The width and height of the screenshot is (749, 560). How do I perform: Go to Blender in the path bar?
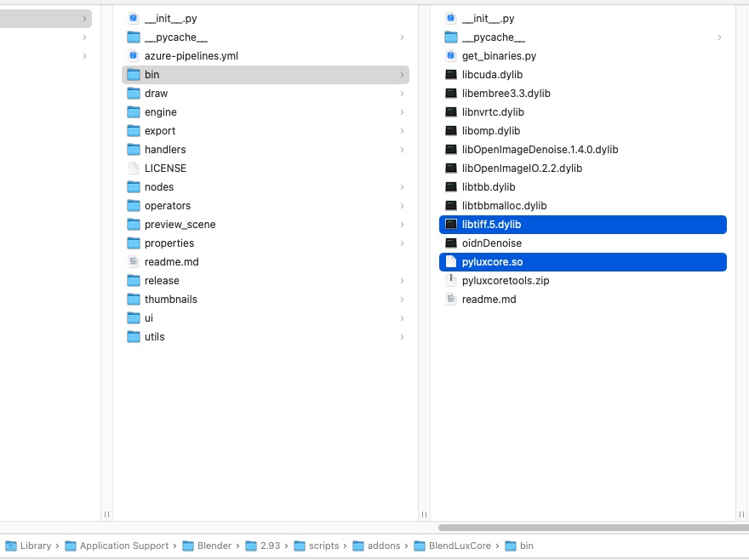214,546
